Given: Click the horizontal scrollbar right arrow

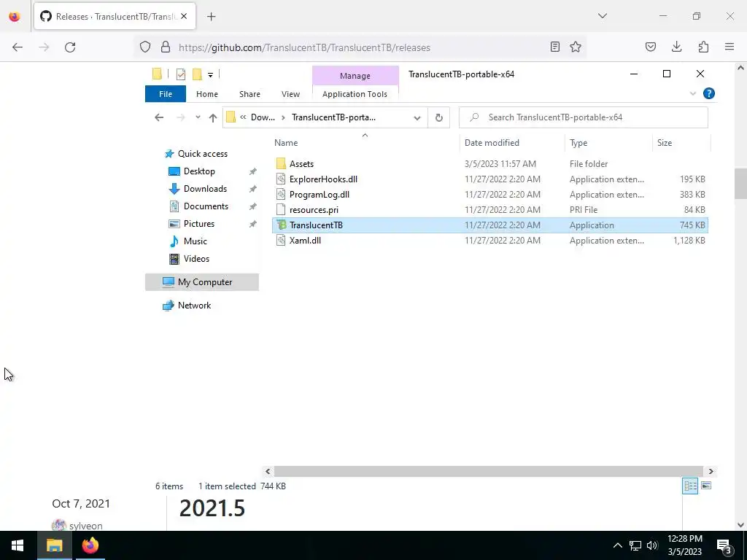Looking at the screenshot, I should (711, 472).
